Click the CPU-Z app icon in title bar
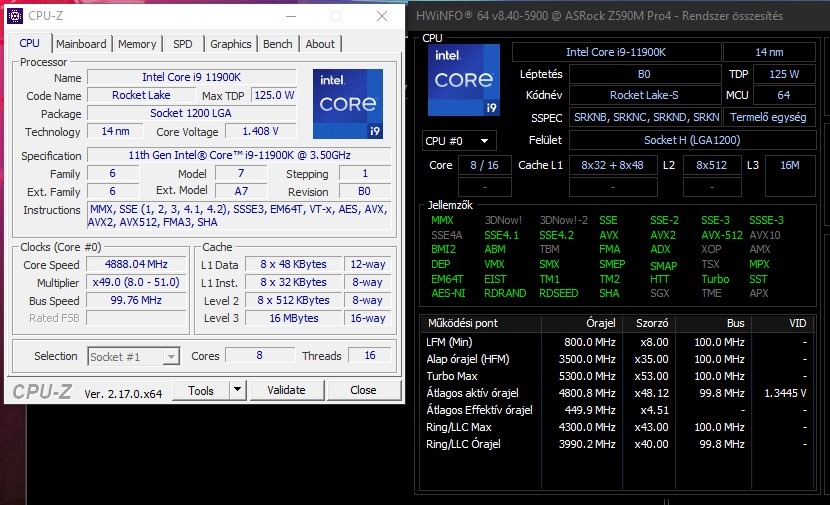830x505 pixels. (x=15, y=16)
